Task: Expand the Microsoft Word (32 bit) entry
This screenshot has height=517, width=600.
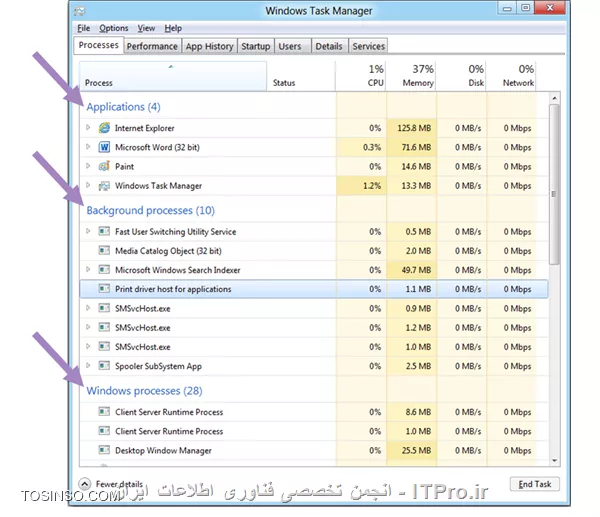Action: pos(88,147)
